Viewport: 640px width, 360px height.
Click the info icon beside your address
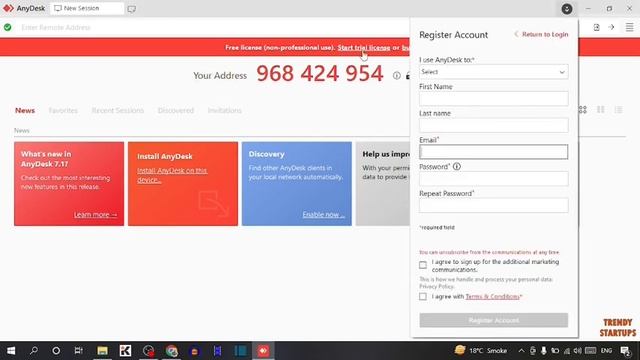point(396,76)
